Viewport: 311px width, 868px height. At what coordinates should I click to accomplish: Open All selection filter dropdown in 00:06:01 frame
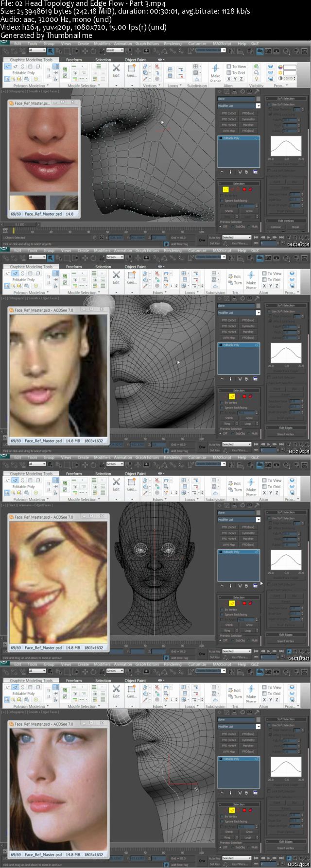tap(37, 50)
